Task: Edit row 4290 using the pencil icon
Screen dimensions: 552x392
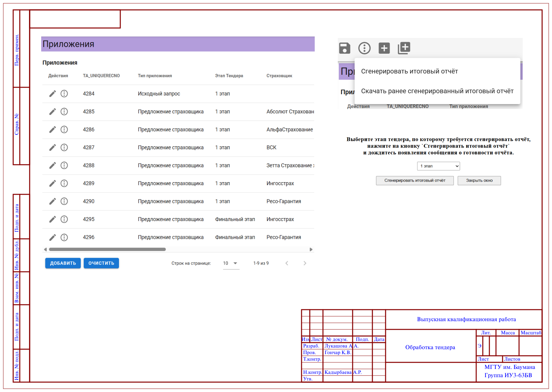Action: [52, 201]
